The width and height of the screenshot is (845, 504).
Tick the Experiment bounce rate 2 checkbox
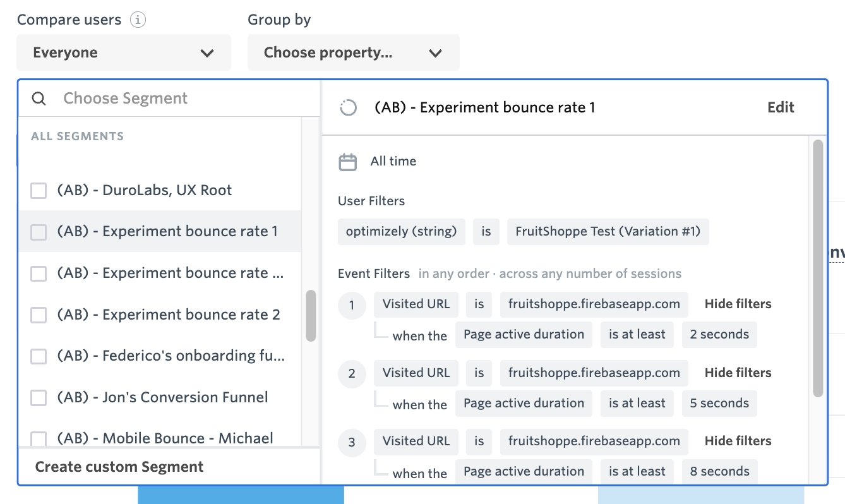click(39, 315)
